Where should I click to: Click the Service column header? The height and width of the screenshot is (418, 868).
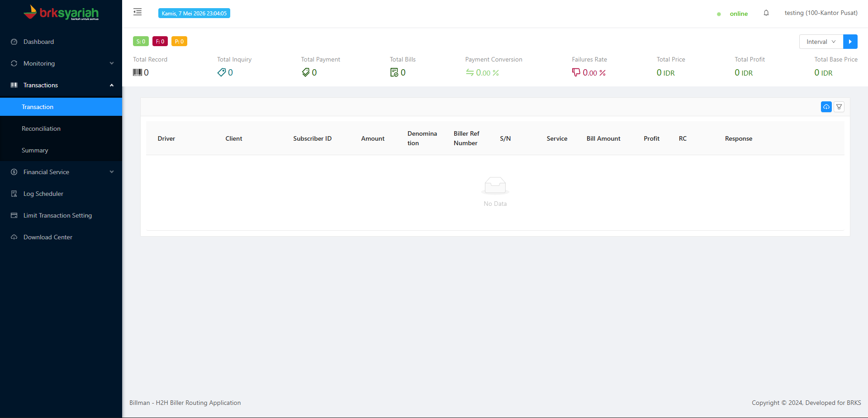click(557, 138)
